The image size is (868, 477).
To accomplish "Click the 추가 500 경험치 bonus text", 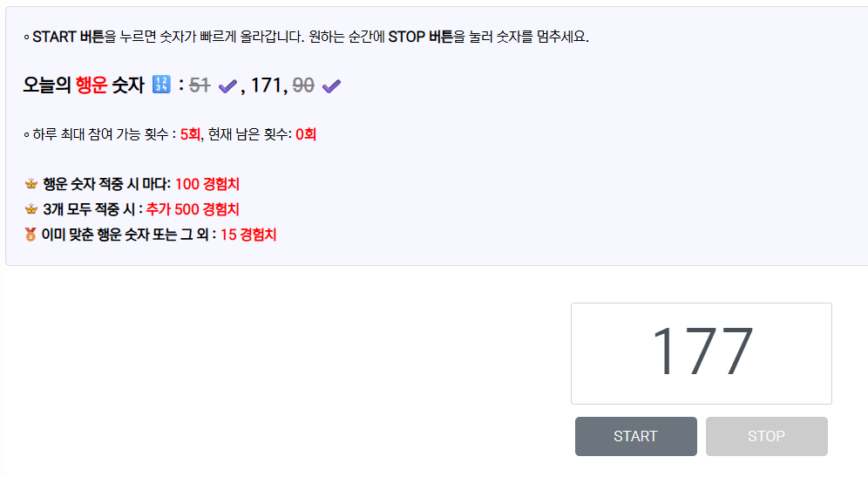I will [x=193, y=209].
